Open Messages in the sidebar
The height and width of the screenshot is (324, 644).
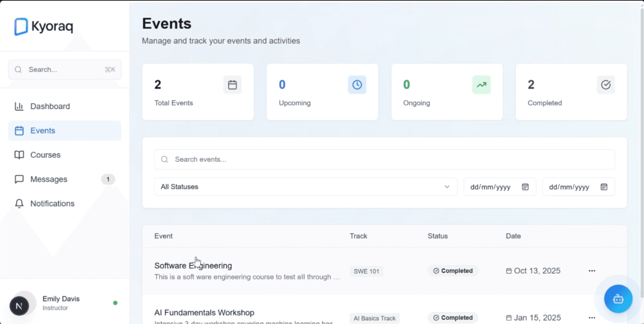49,179
